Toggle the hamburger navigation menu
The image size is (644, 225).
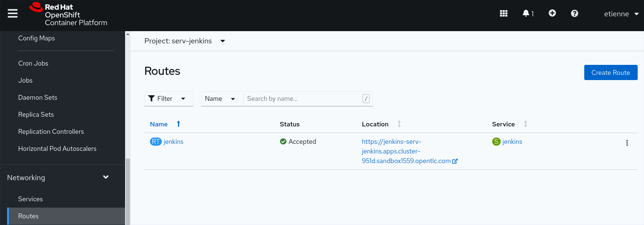(13, 14)
